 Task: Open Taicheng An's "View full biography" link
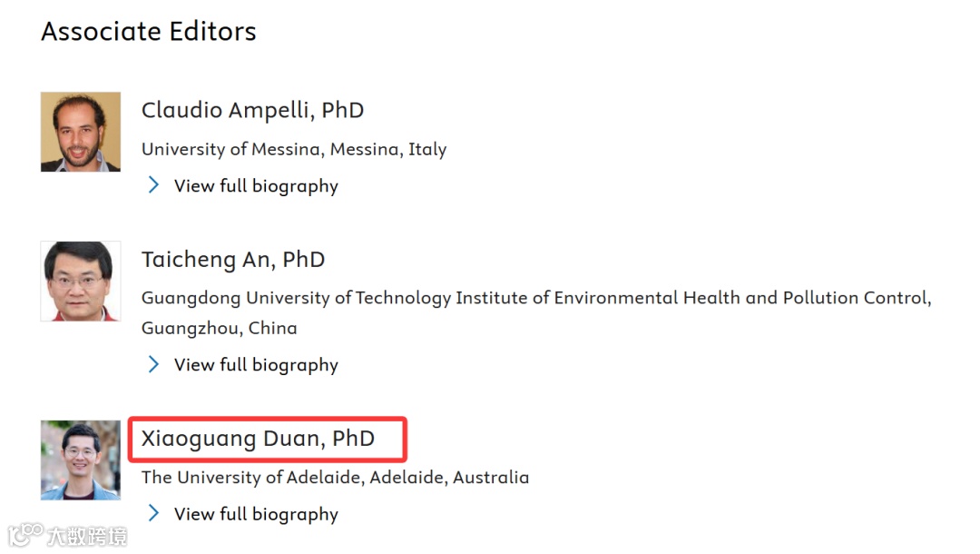pos(256,365)
